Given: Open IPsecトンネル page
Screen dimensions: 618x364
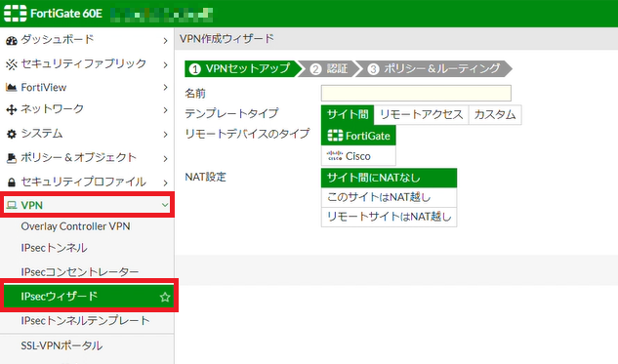Looking at the screenshot, I should tap(54, 248).
